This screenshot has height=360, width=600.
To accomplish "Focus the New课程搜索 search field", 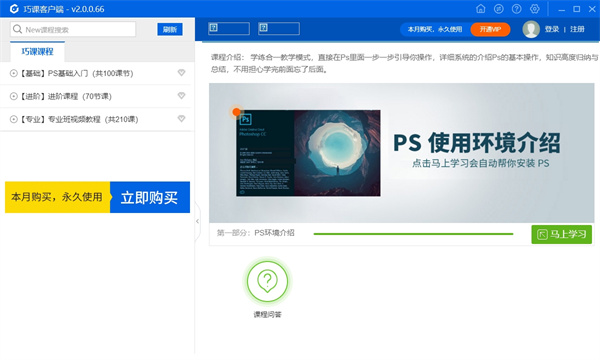I will click(73, 29).
